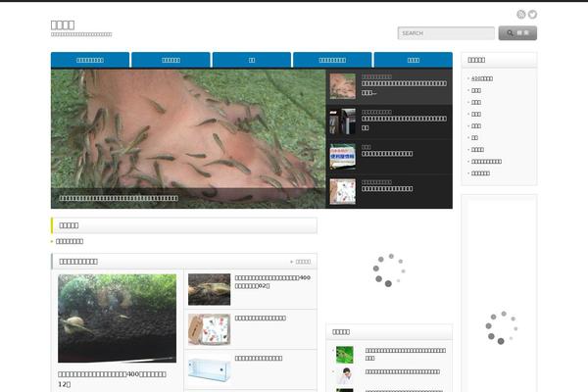The image size is (588, 392).
Task: Open the first blue navigation tab
Action: (x=90, y=60)
